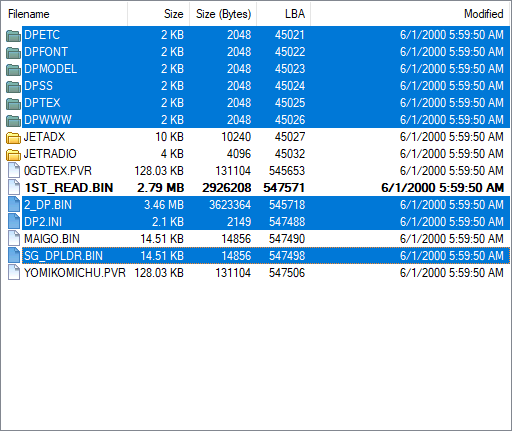The width and height of the screenshot is (512, 431).
Task: Click the YOMIKOMICHU.PVR file icon
Action: pyautogui.click(x=14, y=272)
